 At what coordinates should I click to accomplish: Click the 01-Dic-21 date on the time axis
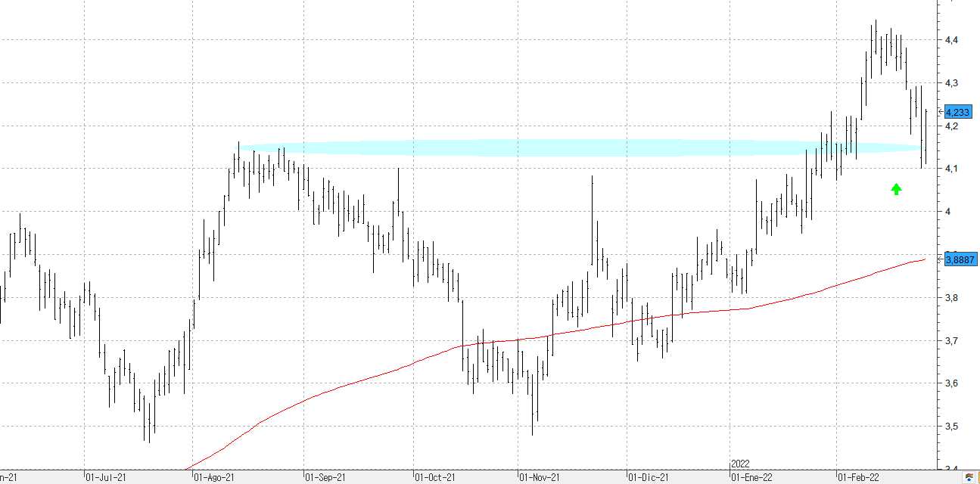[649, 478]
